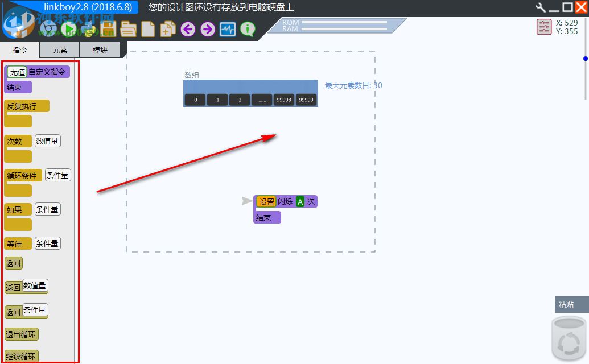
Task: Click the purple left arrow undo icon
Action: pyautogui.click(x=188, y=29)
